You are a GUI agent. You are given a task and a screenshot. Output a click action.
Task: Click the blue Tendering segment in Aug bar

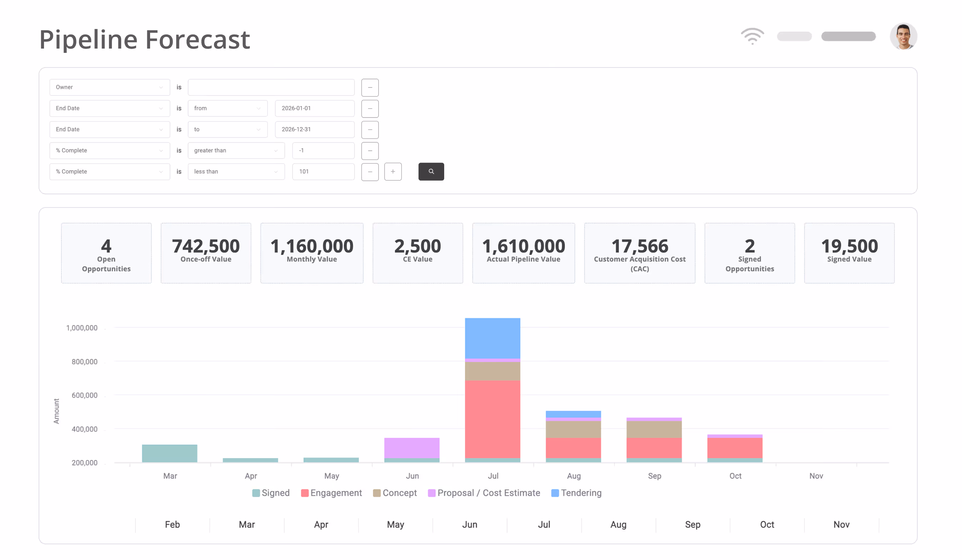[x=574, y=414]
